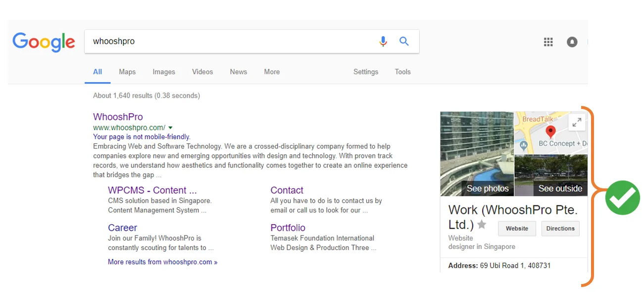Click the red map pin marker

click(550, 132)
